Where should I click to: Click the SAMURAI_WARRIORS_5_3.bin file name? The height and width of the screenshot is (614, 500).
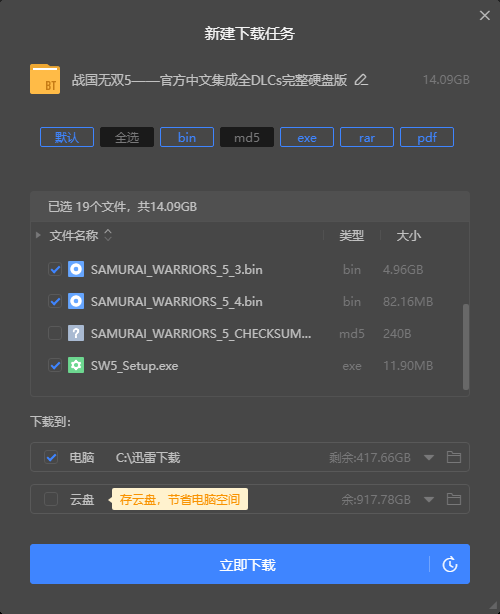point(177,269)
